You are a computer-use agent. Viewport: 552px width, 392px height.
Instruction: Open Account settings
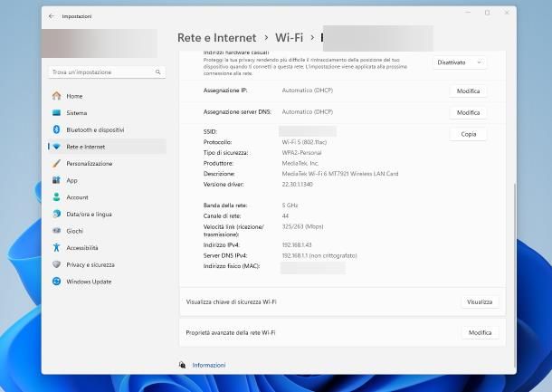[107, 197]
